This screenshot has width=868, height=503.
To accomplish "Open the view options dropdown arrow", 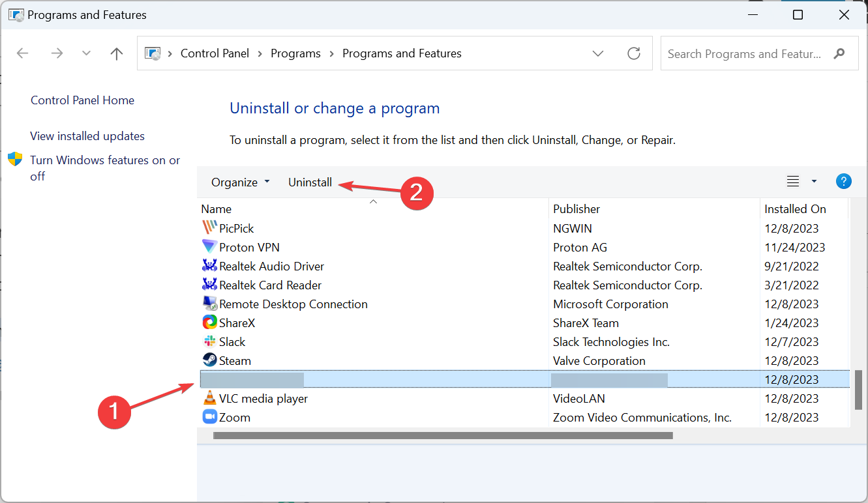I will (x=814, y=181).
